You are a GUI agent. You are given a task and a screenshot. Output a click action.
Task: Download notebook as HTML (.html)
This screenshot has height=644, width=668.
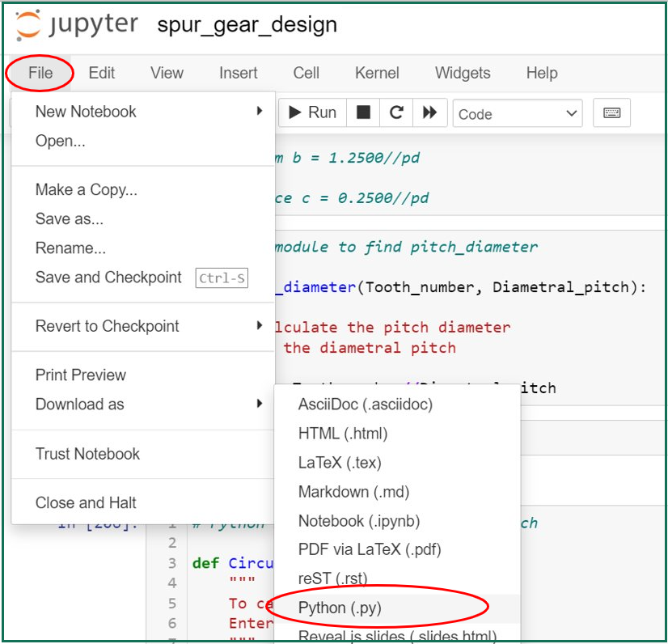point(343,434)
